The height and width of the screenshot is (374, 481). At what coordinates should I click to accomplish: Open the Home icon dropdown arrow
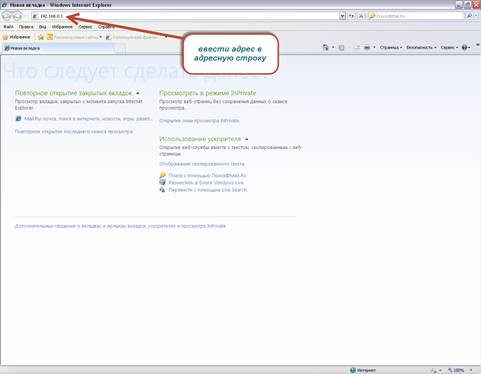pos(333,48)
